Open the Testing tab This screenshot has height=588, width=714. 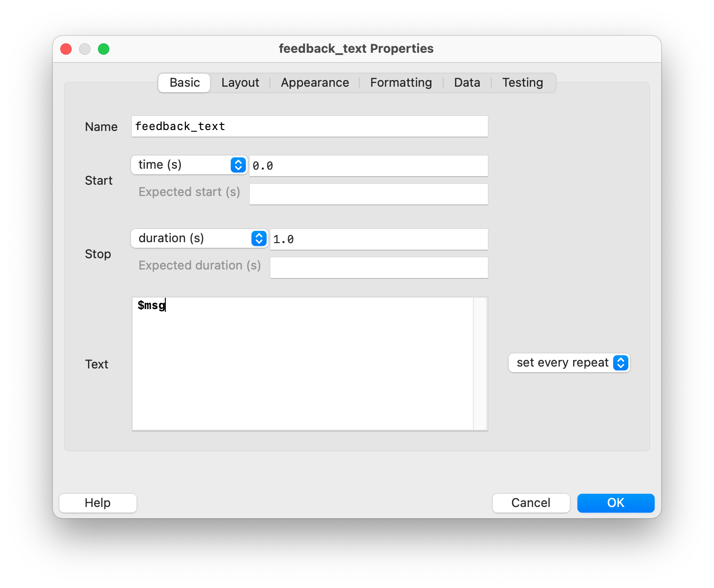(522, 83)
